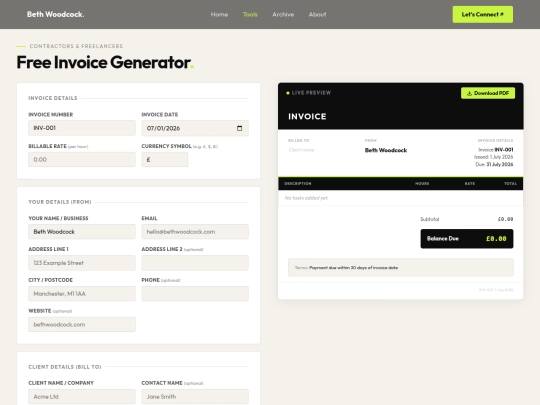Click the Your Name / Business field
Screen dimensions: 540x405
[x=82, y=232]
